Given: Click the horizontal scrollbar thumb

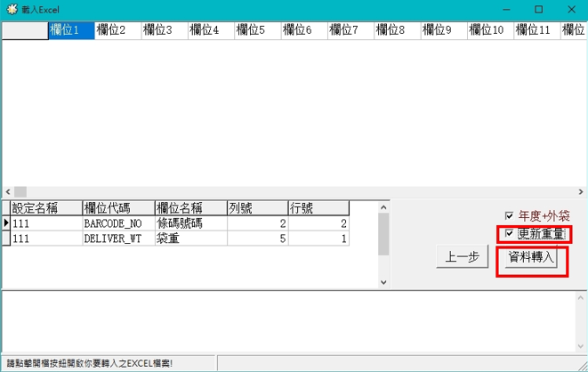Looking at the screenshot, I should (20, 191).
